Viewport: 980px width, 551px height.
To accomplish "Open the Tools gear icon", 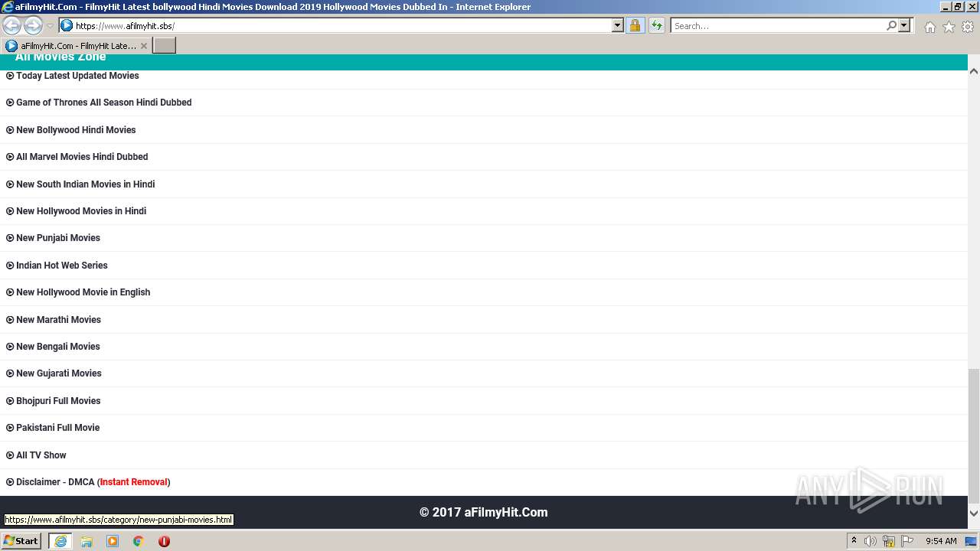I will pos(968,27).
